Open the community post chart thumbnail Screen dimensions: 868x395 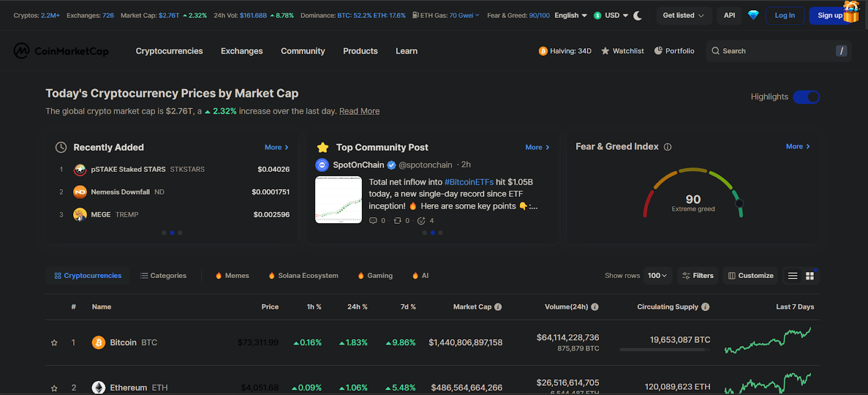pos(339,200)
